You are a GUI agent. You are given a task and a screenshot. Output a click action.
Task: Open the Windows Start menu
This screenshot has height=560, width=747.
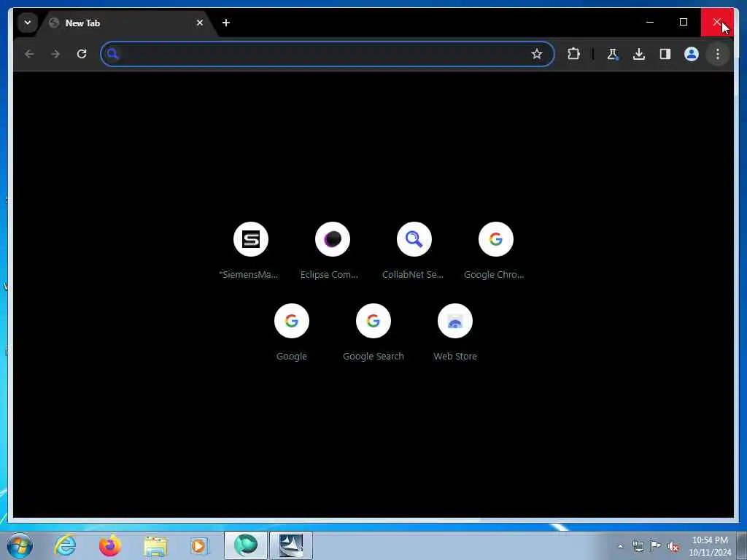coord(20,545)
